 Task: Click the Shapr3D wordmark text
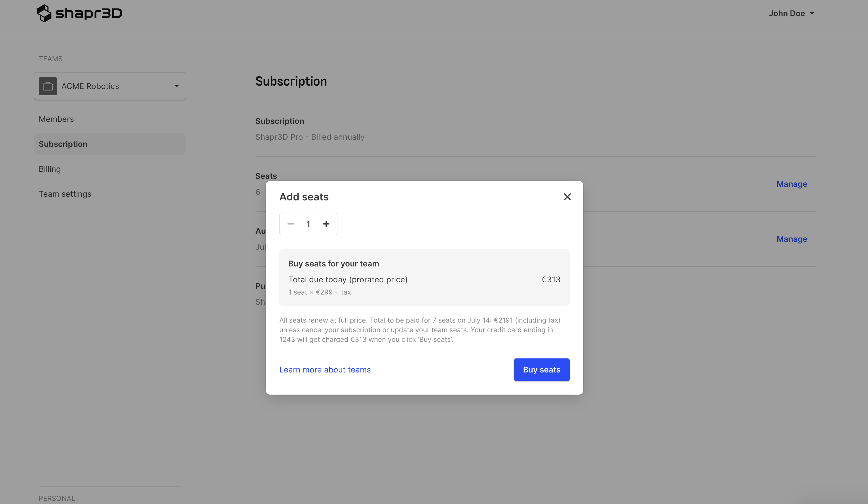point(88,14)
